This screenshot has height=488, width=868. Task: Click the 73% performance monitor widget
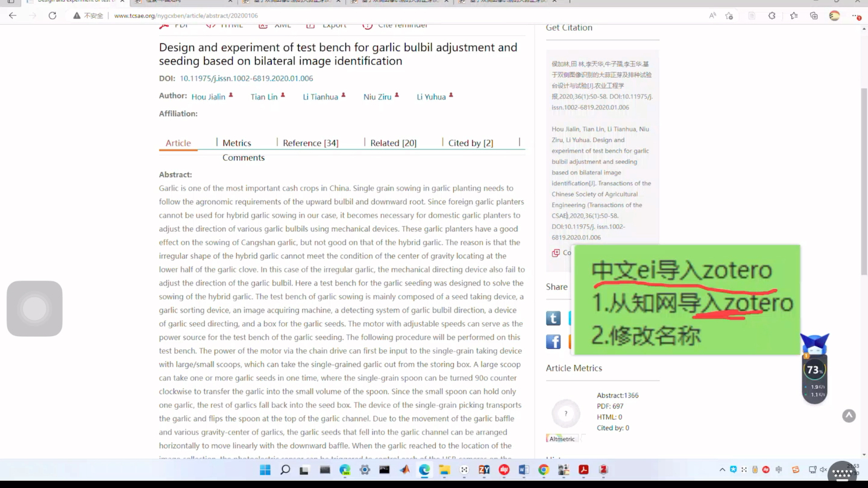(814, 369)
